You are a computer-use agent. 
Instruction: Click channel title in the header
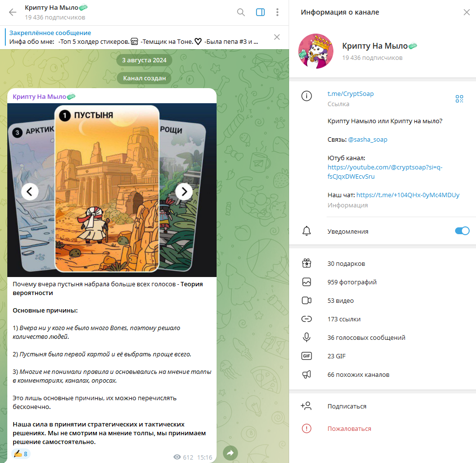(56, 8)
